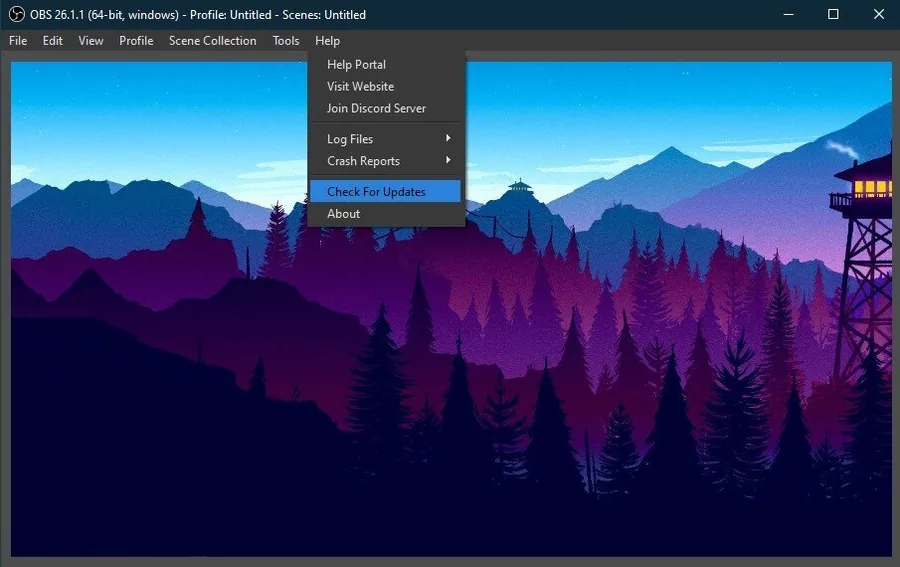Maximize the OBS window

pos(833,14)
